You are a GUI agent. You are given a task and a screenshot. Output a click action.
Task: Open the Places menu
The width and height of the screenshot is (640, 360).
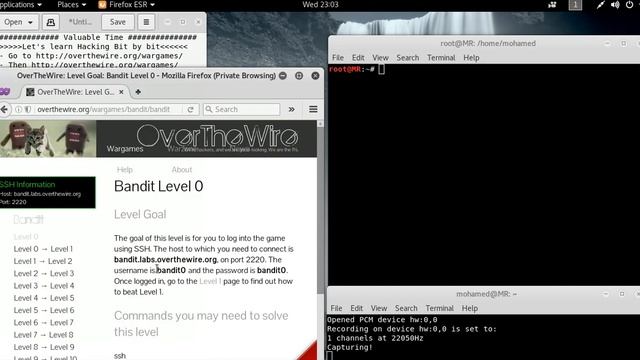point(71,4)
